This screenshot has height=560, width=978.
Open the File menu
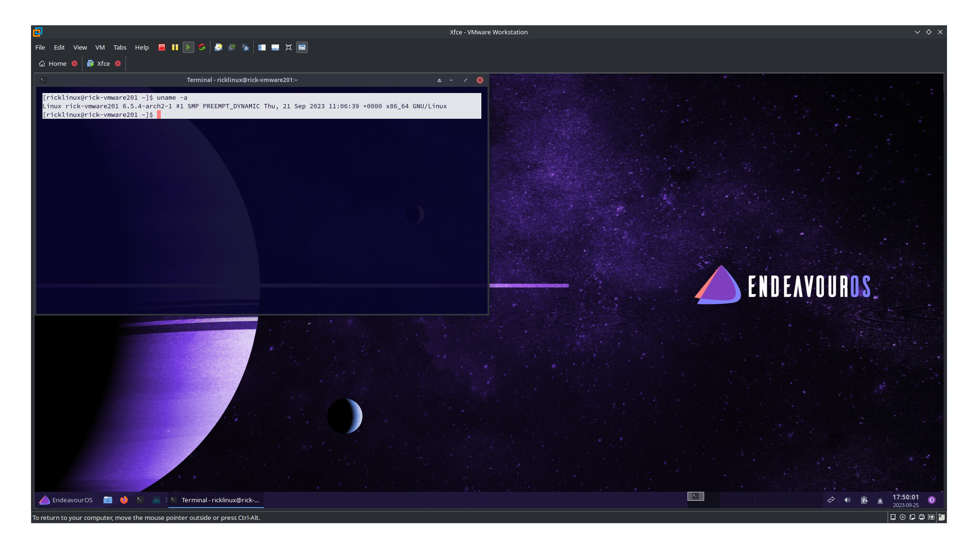40,47
